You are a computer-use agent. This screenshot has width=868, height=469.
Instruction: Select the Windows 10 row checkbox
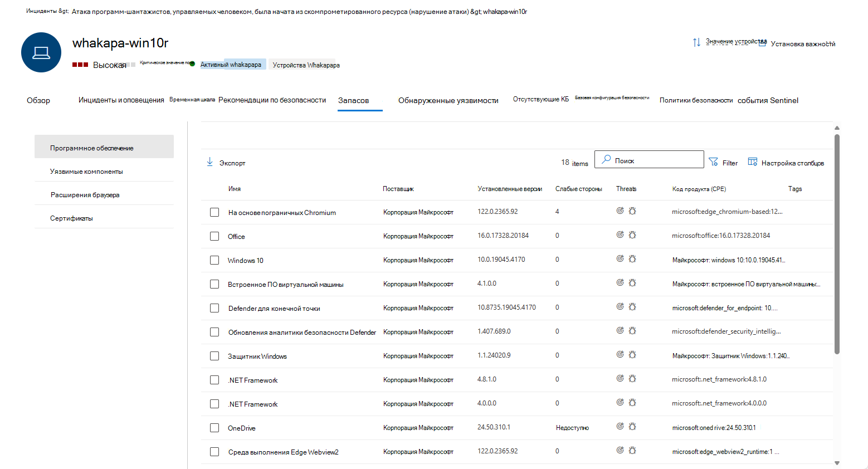pyautogui.click(x=214, y=260)
